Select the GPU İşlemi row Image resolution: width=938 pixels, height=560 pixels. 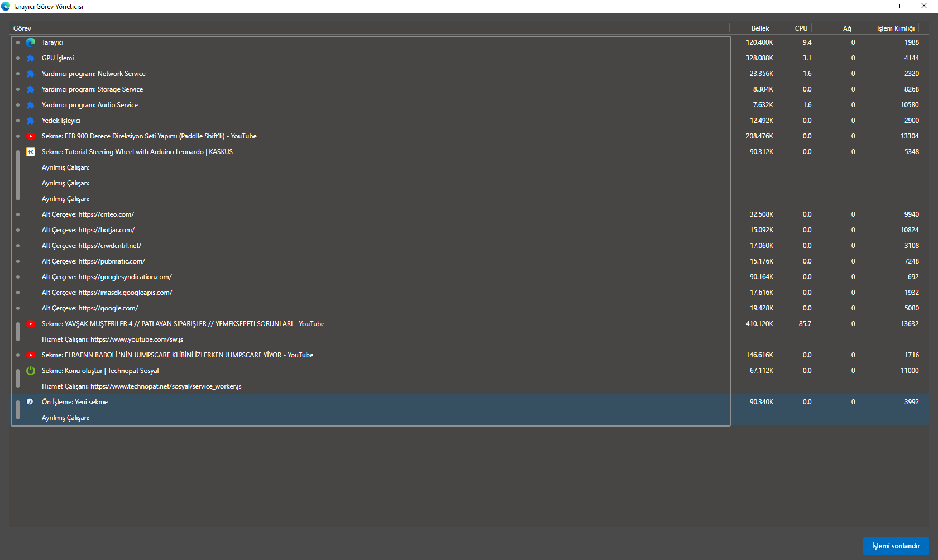point(469,58)
